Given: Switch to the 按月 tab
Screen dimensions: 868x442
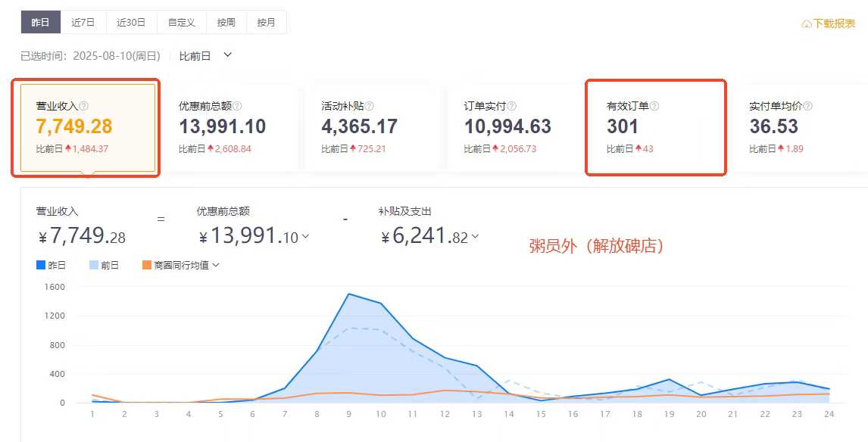Looking at the screenshot, I should (267, 23).
